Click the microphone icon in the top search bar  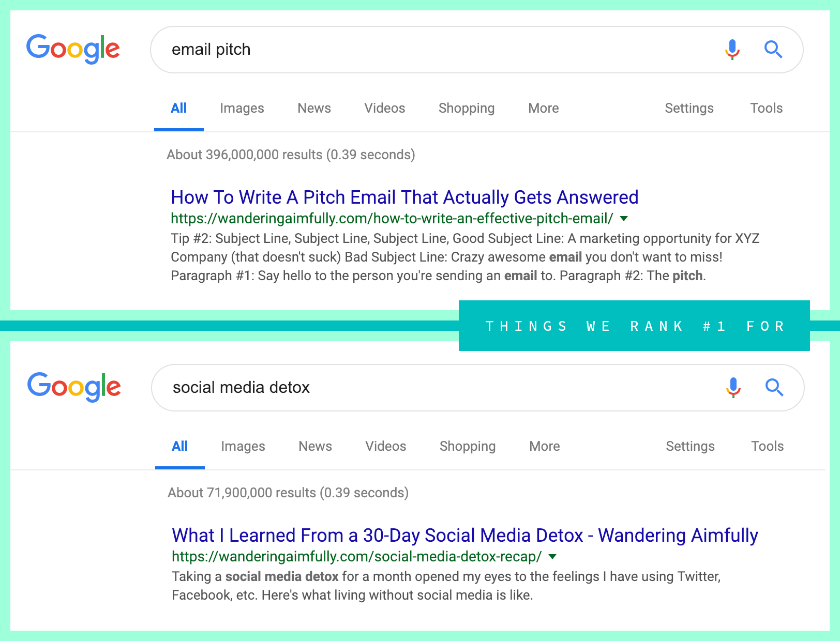point(731,50)
